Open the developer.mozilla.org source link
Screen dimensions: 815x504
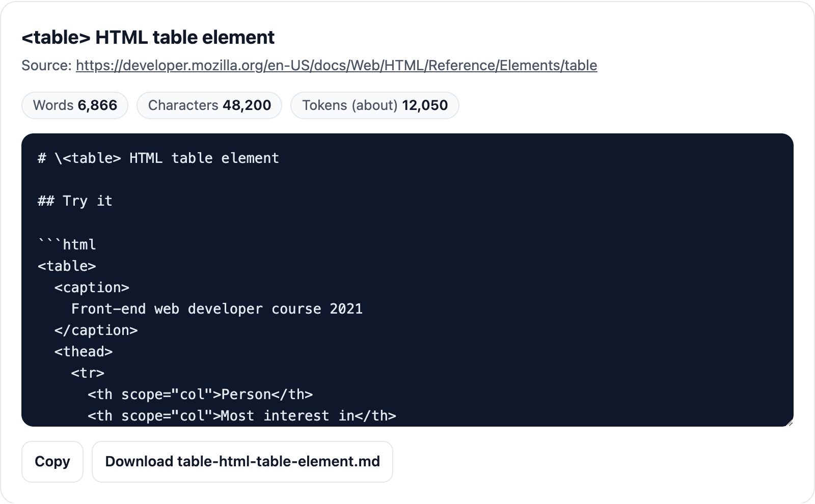tap(336, 65)
